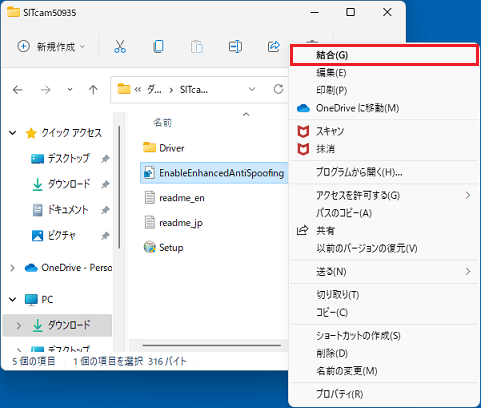Viewport: 481px width, 408px height.
Task: Open 送る(N) submenu
Action: 384,272
